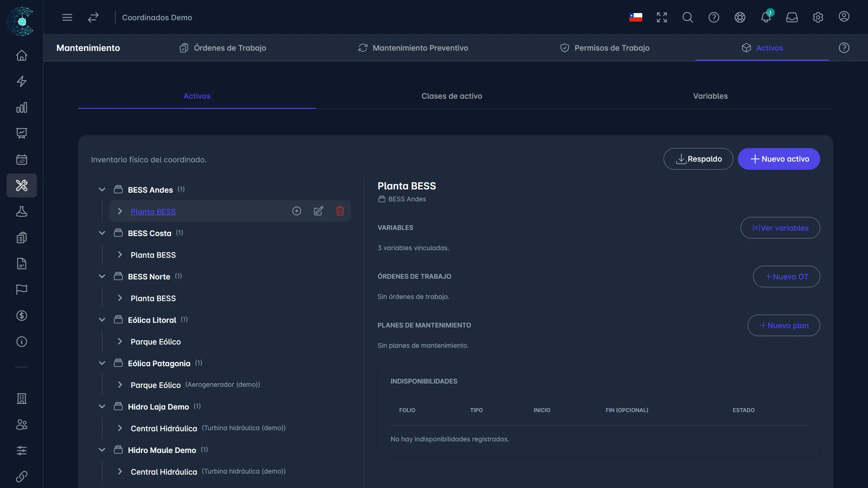Click the Ver variables button
Viewport: 868px width, 488px height.
(x=780, y=228)
